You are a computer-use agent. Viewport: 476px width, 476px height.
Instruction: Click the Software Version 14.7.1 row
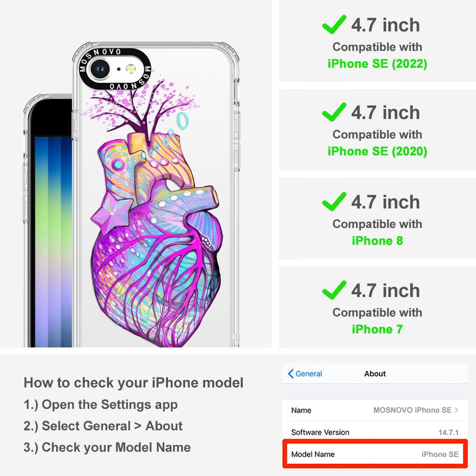click(x=375, y=432)
